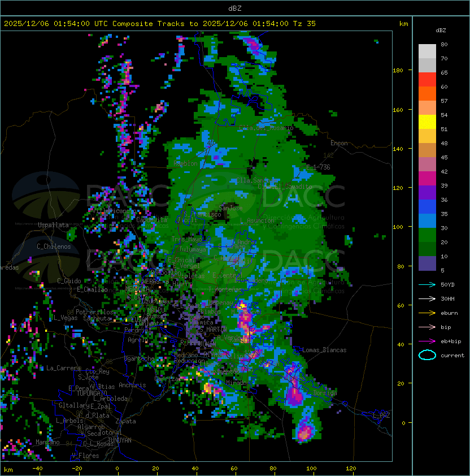Click the Zapata place label
Image resolution: width=470 pixels, height=476 pixels.
pyautogui.click(x=125, y=421)
